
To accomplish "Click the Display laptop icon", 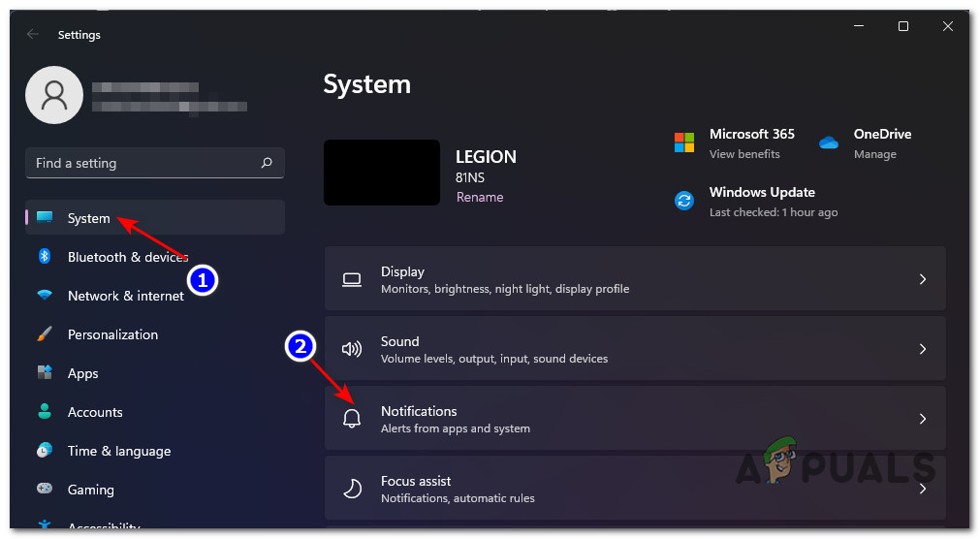I will pyautogui.click(x=352, y=279).
